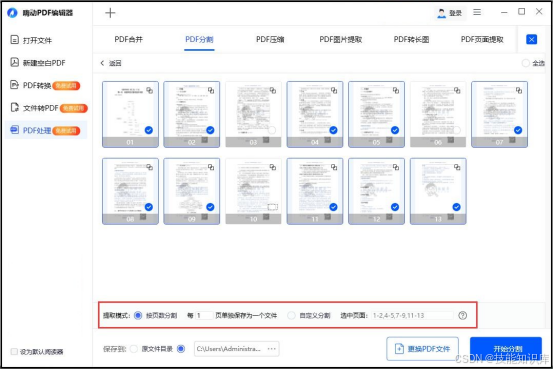Click the overlapping-squares icon on page 08
Viewport: 553px width, 370px height.
pyautogui.click(x=150, y=167)
